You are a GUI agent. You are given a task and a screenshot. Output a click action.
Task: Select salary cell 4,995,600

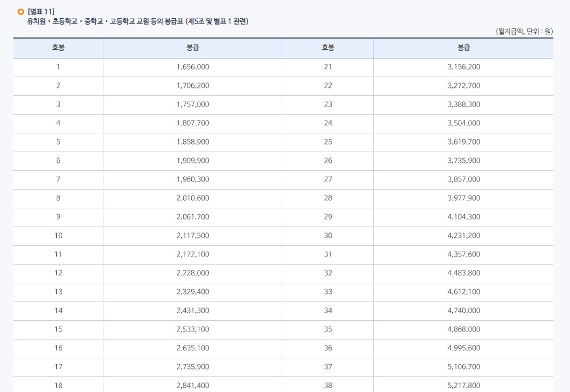(x=463, y=348)
